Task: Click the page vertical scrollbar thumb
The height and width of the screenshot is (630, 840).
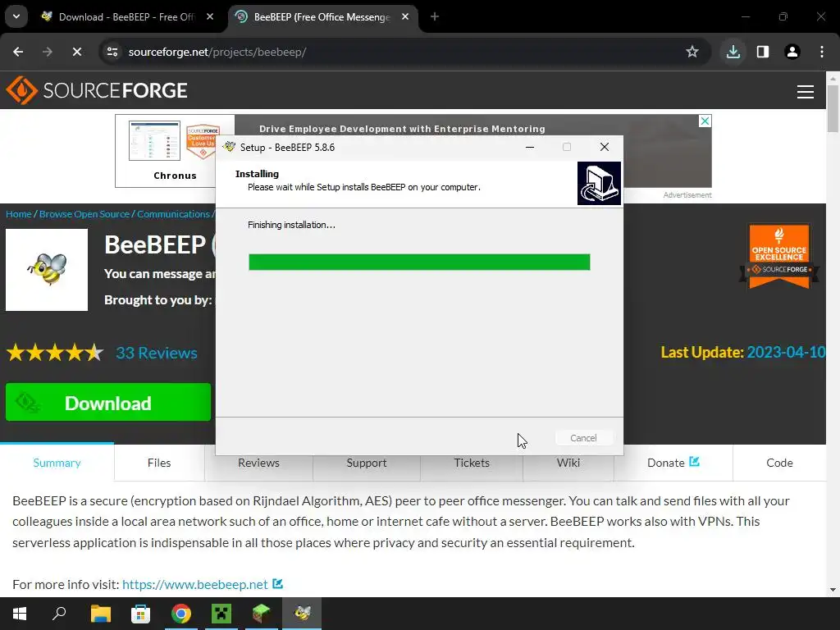Action: click(x=833, y=108)
